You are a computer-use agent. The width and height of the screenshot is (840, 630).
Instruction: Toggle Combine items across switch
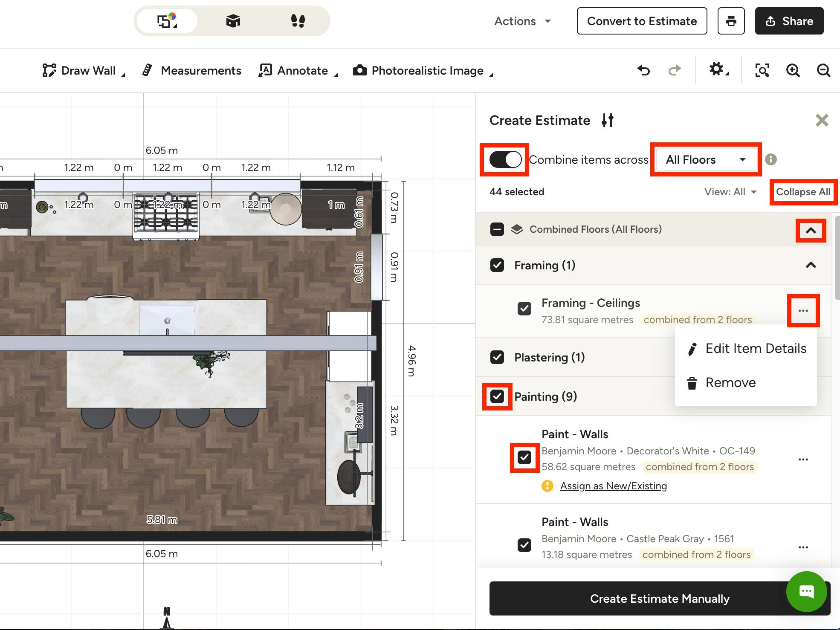pyautogui.click(x=505, y=160)
